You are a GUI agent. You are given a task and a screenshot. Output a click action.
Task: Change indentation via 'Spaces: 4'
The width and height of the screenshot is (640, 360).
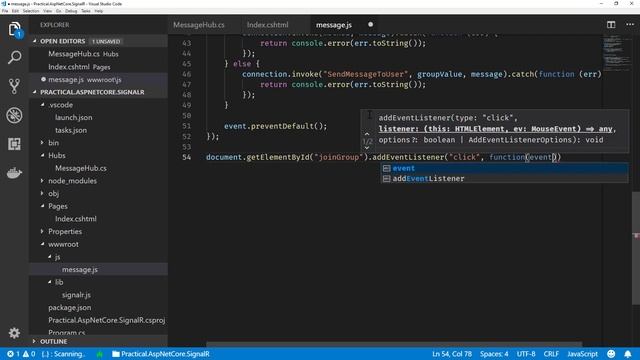[x=494, y=354]
